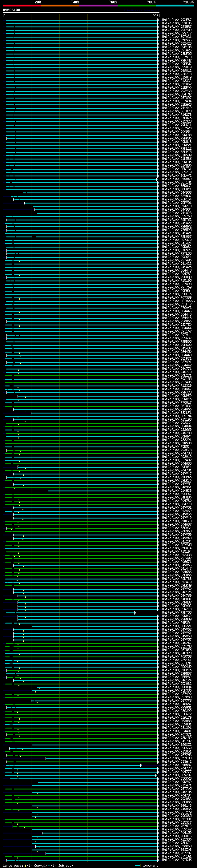
Task: Select label UniRef100_Q40788
Action: click(177, 433)
